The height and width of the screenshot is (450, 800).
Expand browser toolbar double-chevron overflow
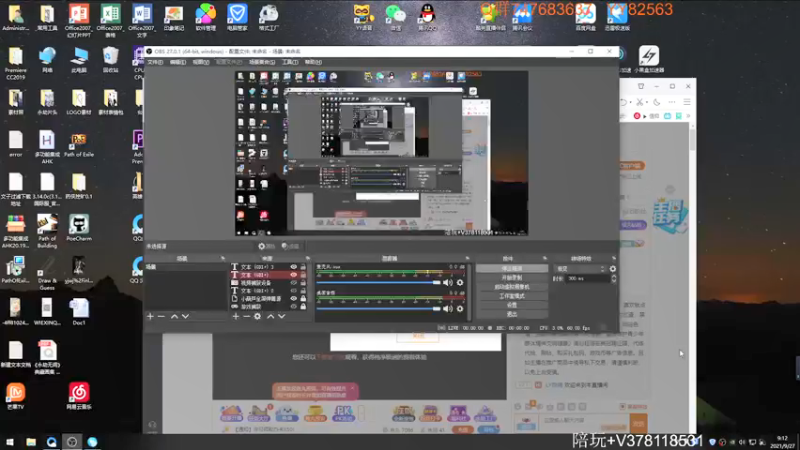688,116
